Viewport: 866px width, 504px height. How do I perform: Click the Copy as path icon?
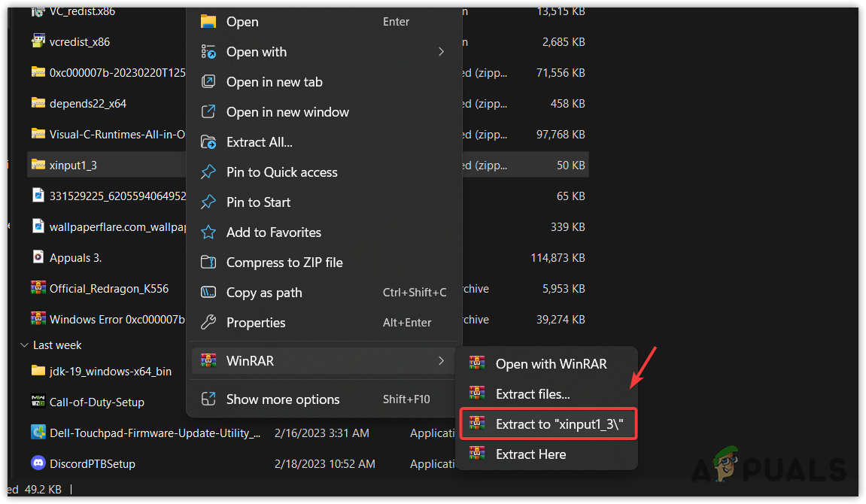(x=208, y=292)
